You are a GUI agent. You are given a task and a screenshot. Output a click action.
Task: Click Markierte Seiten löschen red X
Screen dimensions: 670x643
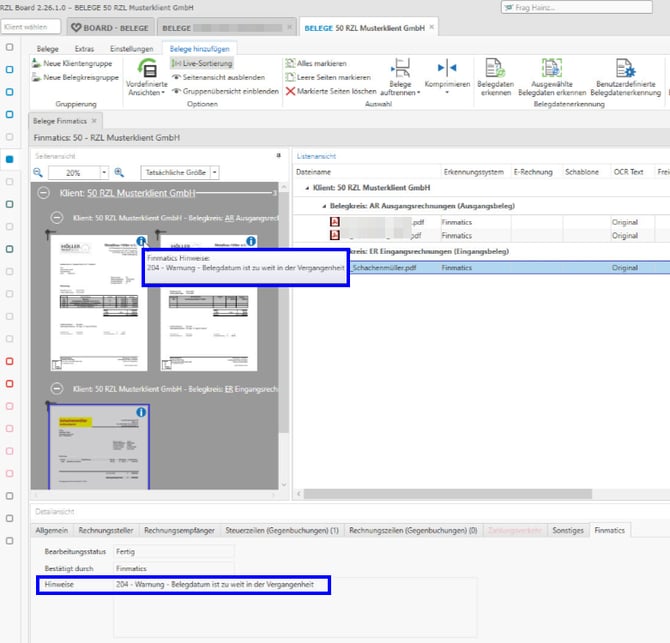pos(291,91)
